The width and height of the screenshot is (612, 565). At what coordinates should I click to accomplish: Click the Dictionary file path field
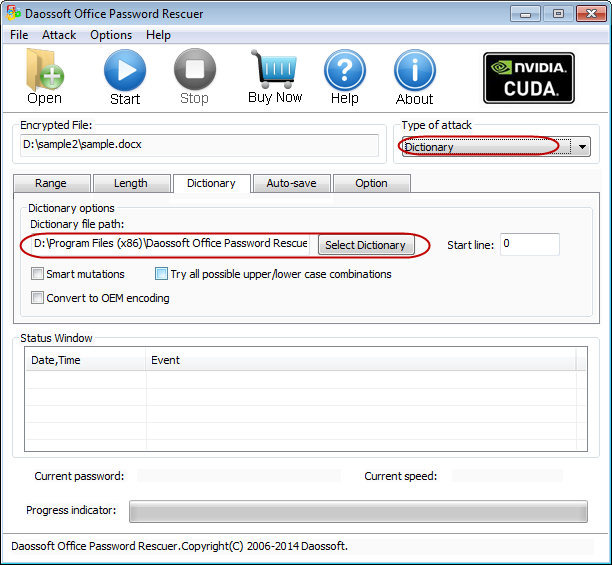tap(170, 244)
